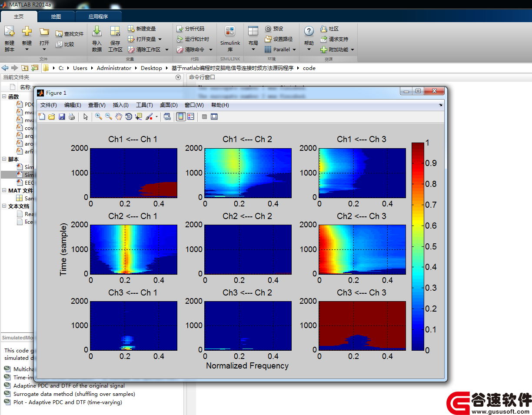The height and width of the screenshot is (415, 532).
Task: Activate the Zoom Out magnifier tool
Action: click(x=109, y=116)
